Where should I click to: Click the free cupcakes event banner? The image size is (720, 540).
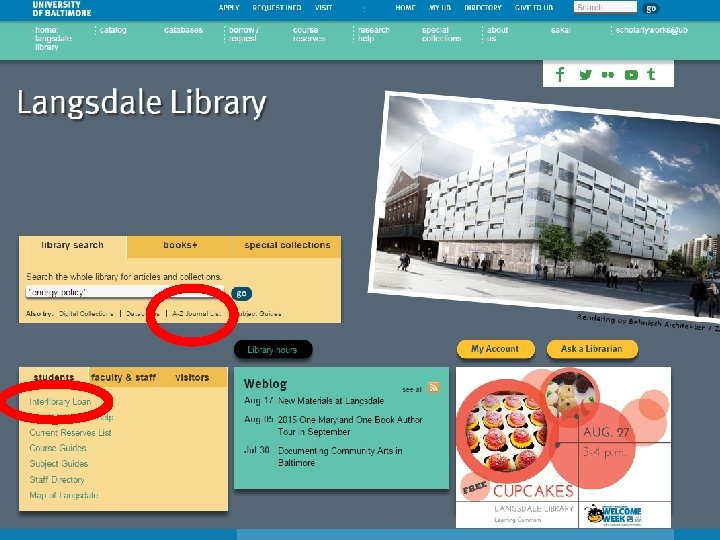(x=563, y=447)
